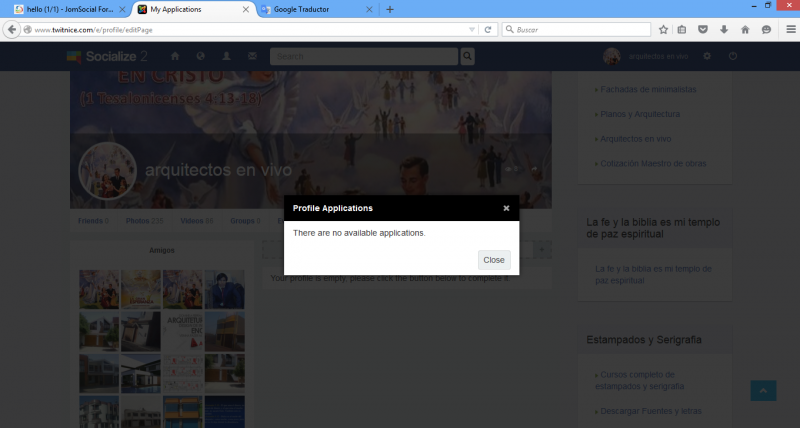
Task: Restore down the browser window
Action: (x=768, y=5)
